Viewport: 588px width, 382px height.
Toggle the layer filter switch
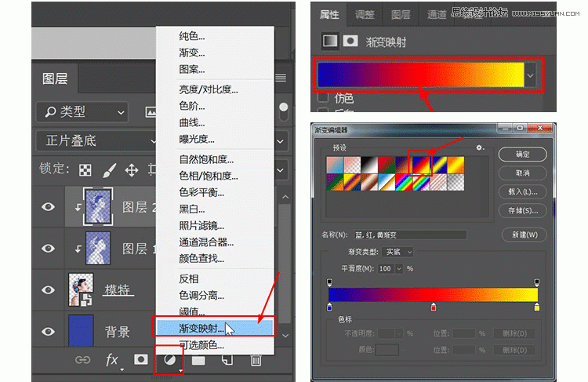tap(284, 111)
